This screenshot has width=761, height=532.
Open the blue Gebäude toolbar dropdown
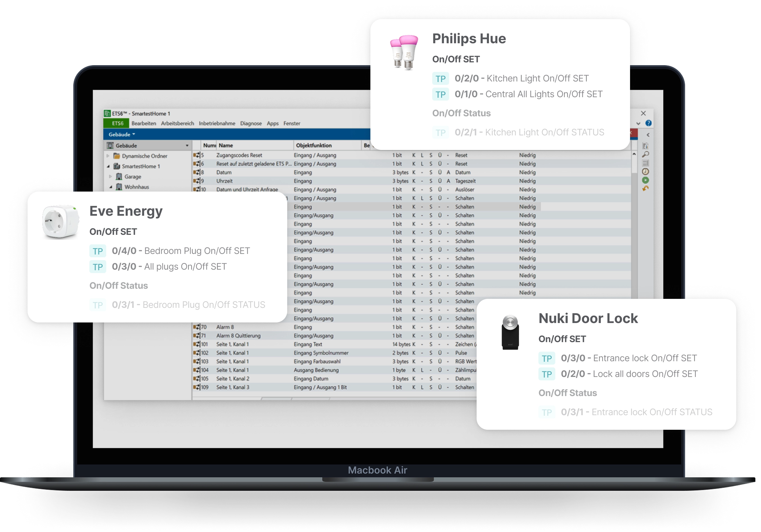[x=123, y=135]
